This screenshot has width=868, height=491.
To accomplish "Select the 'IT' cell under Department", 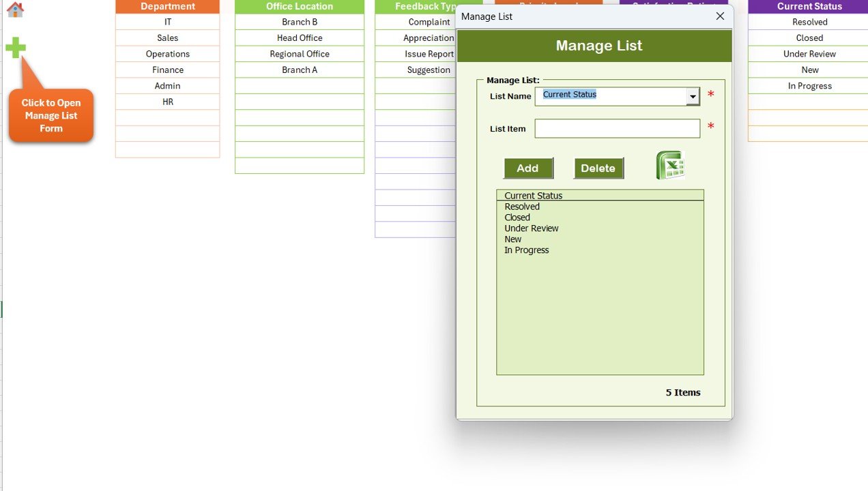I will pos(167,21).
